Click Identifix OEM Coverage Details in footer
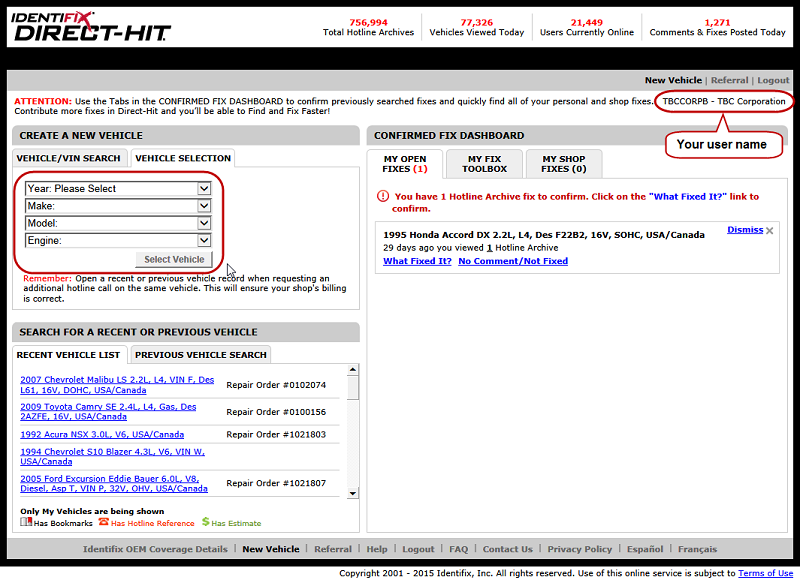800x580 pixels. (x=155, y=549)
